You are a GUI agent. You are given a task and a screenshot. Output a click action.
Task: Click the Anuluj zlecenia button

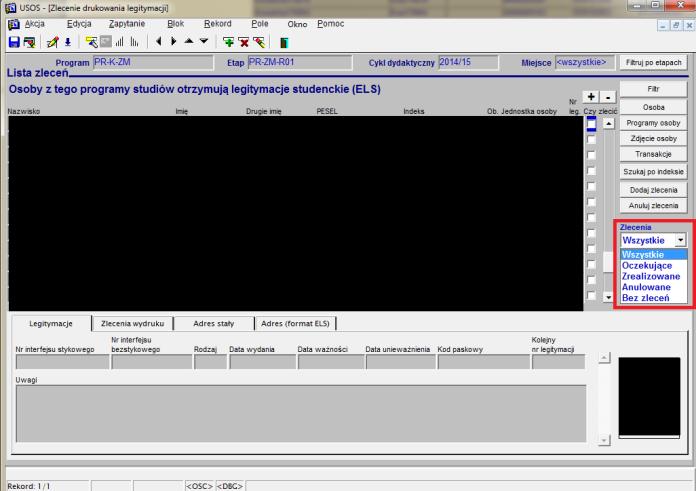point(653,206)
